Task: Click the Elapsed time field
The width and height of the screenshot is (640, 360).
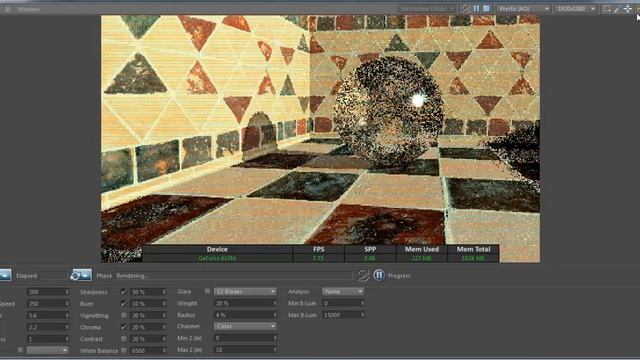Action: pos(53,276)
